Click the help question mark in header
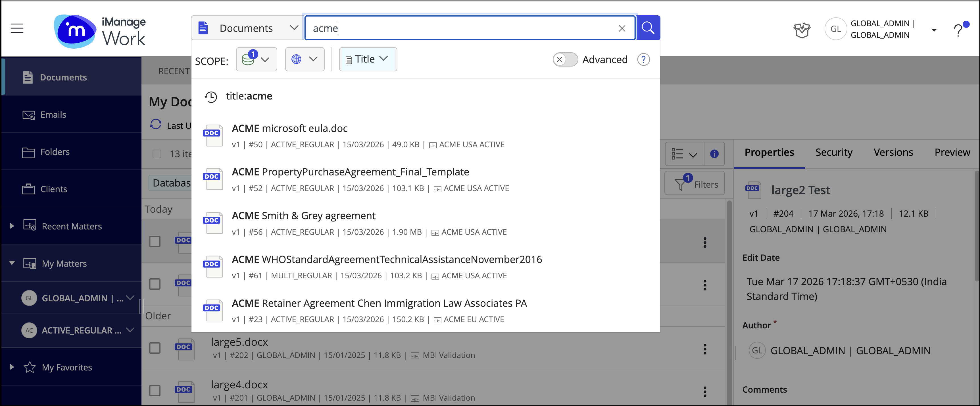The image size is (980, 406). tap(958, 30)
